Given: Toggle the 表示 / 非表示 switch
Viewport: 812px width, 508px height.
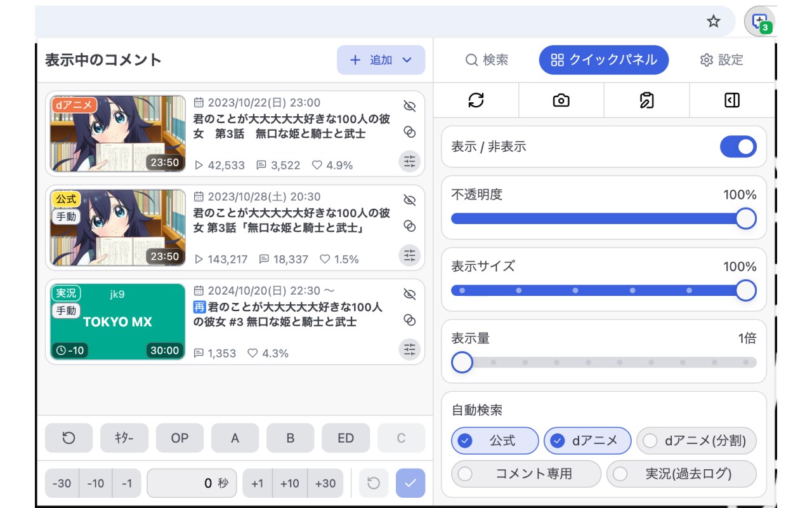Looking at the screenshot, I should click(738, 147).
